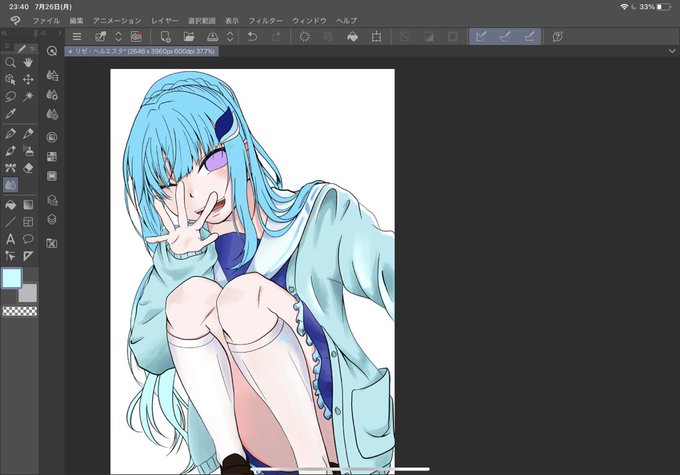
Task: Open the Layer palette icon
Action: coord(52,219)
